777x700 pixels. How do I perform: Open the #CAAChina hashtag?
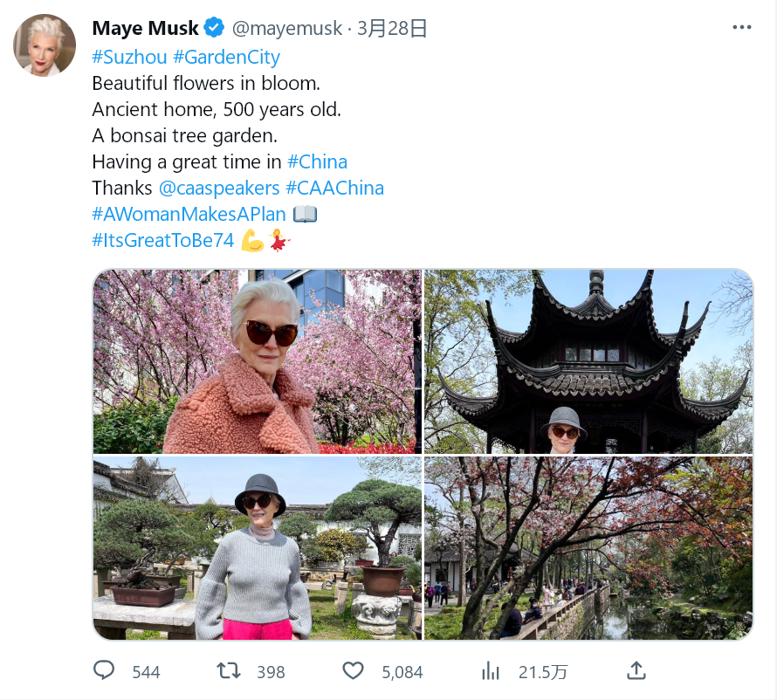[334, 188]
